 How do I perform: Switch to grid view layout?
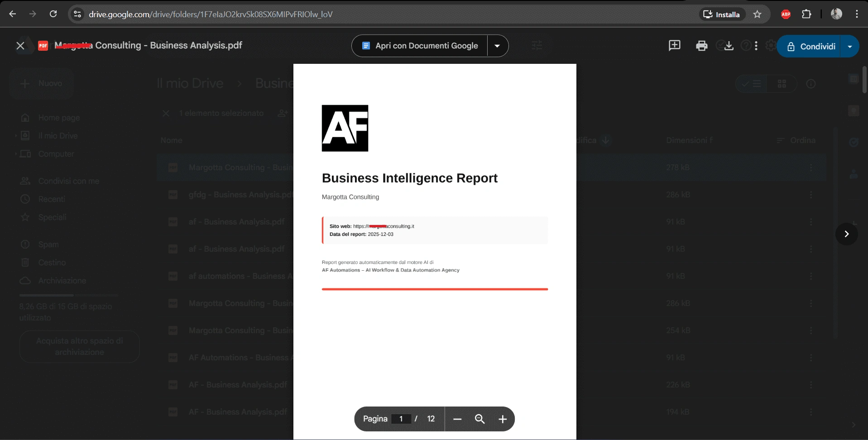click(782, 84)
